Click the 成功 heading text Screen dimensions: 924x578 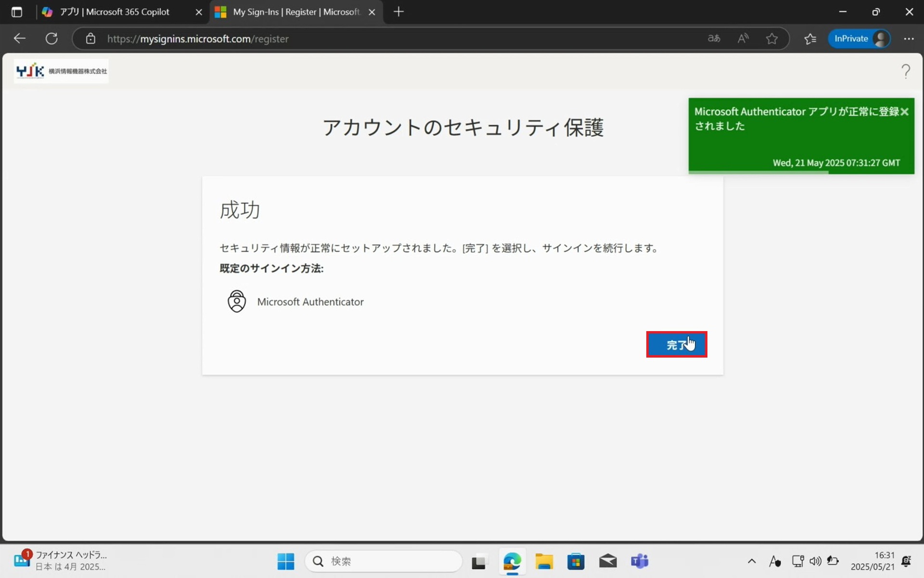pos(240,210)
